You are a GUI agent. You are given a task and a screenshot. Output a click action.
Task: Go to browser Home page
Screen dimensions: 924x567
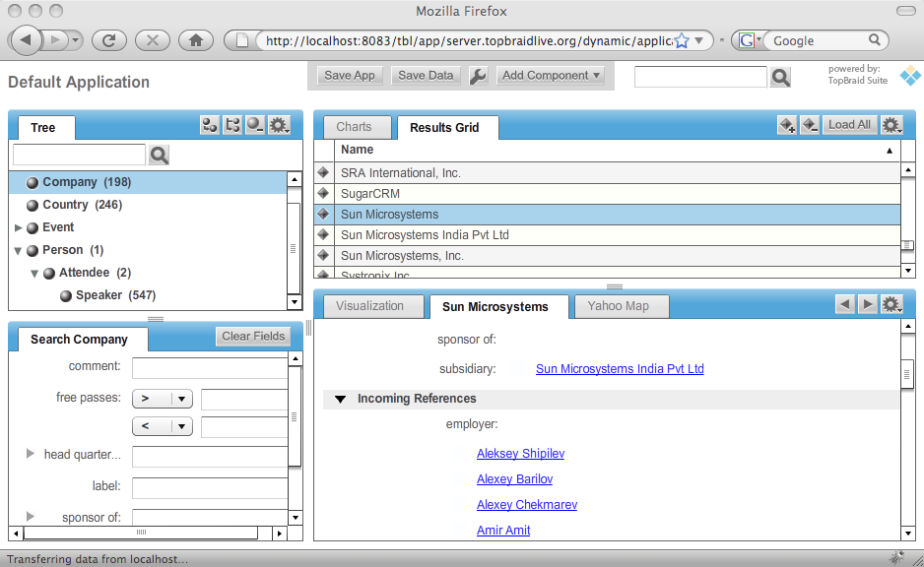pyautogui.click(x=196, y=40)
